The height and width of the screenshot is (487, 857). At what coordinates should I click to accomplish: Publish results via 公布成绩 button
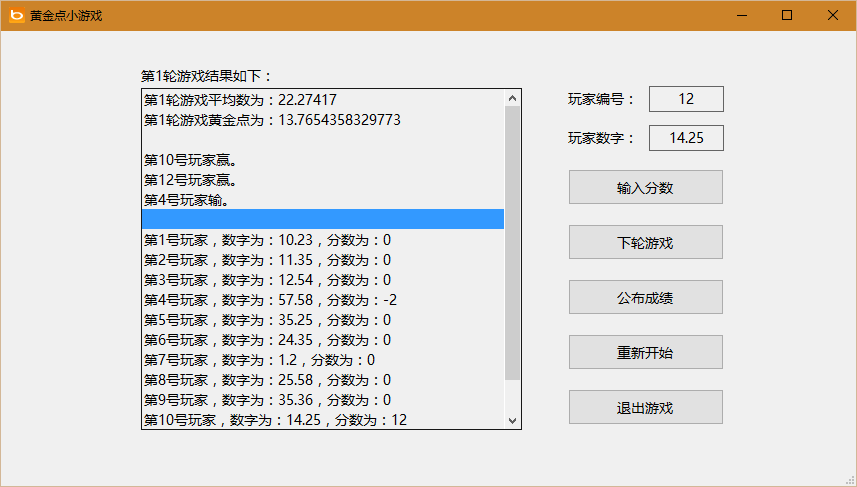coord(645,297)
